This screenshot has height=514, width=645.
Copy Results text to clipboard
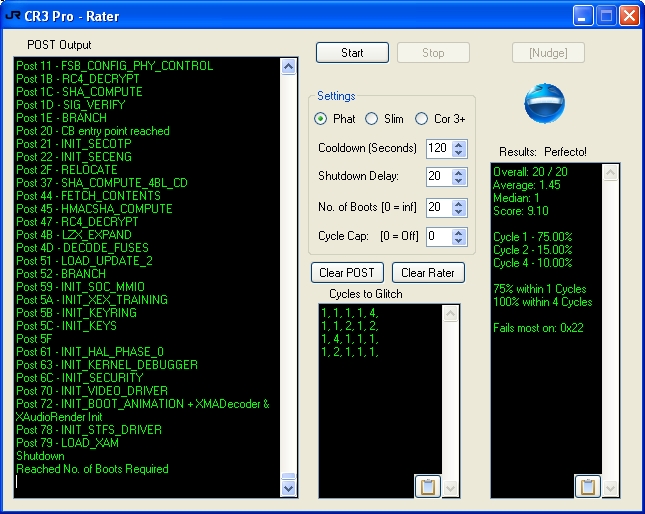click(587, 486)
